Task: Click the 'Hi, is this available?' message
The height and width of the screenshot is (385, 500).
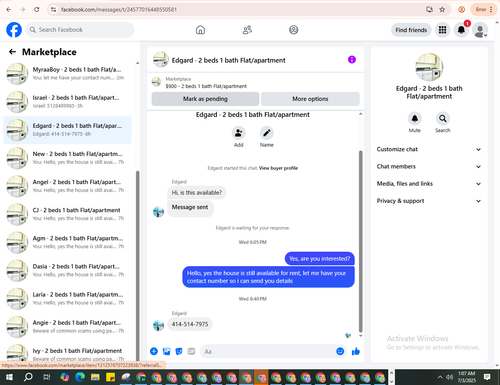Action: 196,193
